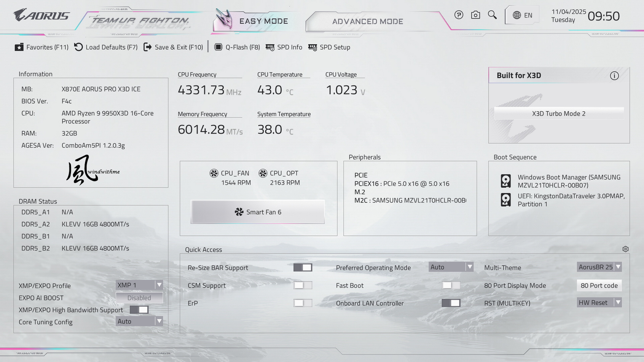Click motherboard name X870E AORUS PRO X3D ICE

coord(101,89)
